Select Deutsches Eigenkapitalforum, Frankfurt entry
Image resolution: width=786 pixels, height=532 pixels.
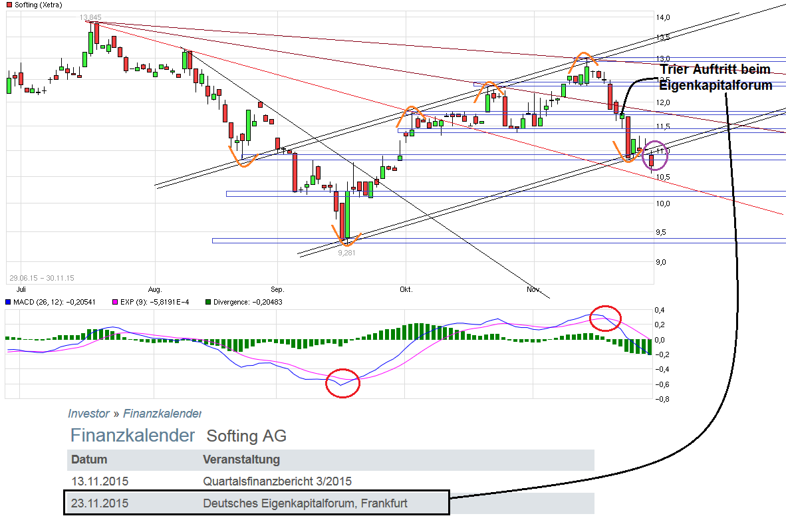[305, 503]
